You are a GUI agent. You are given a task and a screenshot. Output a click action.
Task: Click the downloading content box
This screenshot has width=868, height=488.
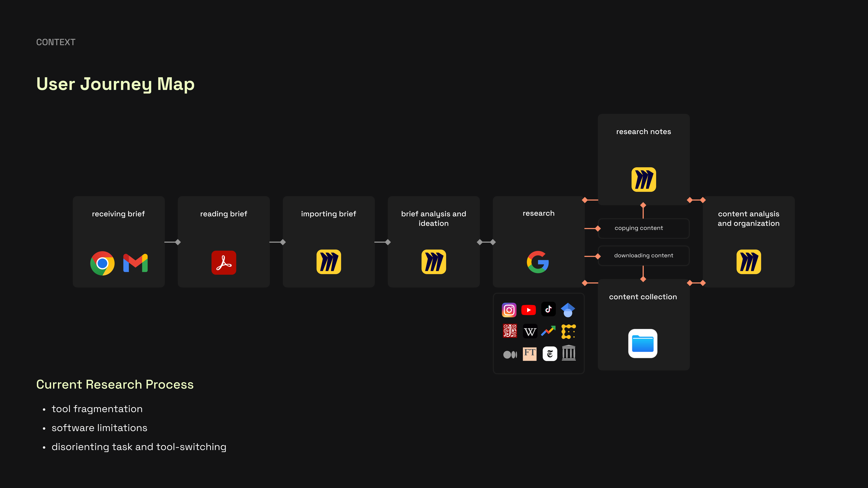click(643, 256)
